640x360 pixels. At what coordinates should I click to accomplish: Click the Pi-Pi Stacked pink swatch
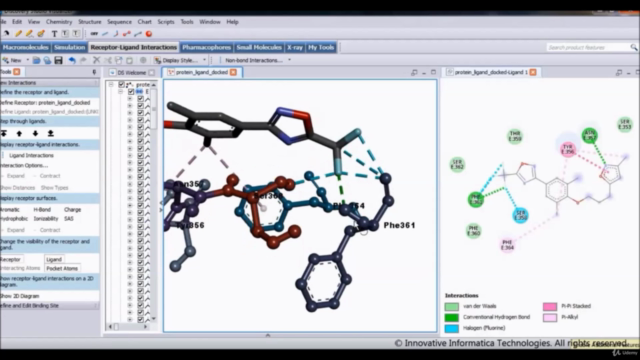[550, 307]
